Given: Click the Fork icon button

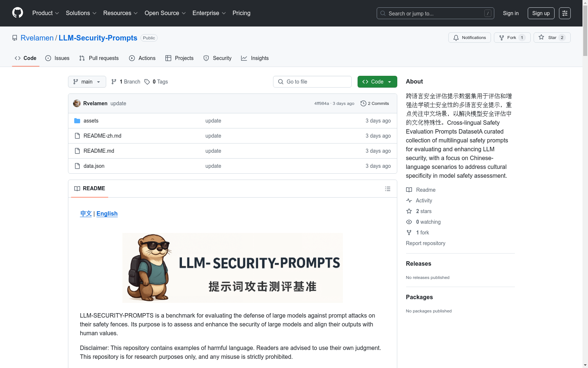Looking at the screenshot, I should pos(502,38).
